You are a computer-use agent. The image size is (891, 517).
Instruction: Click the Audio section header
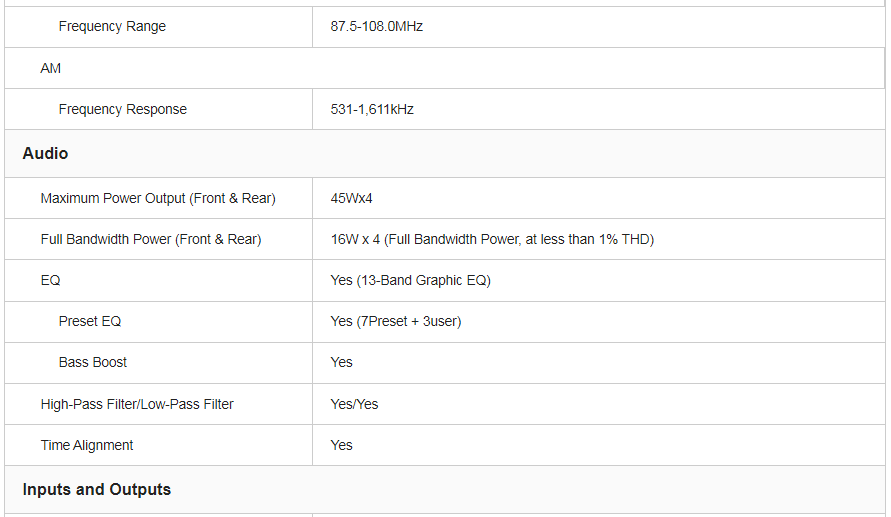46,154
